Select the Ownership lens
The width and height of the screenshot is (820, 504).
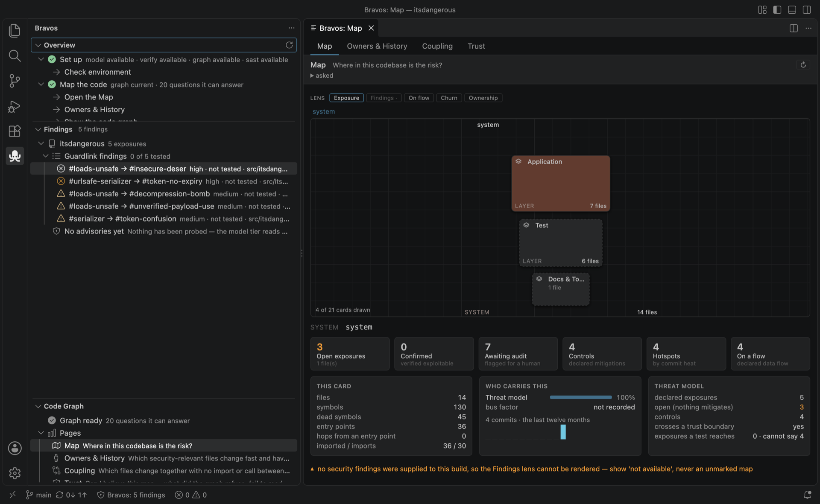(483, 98)
